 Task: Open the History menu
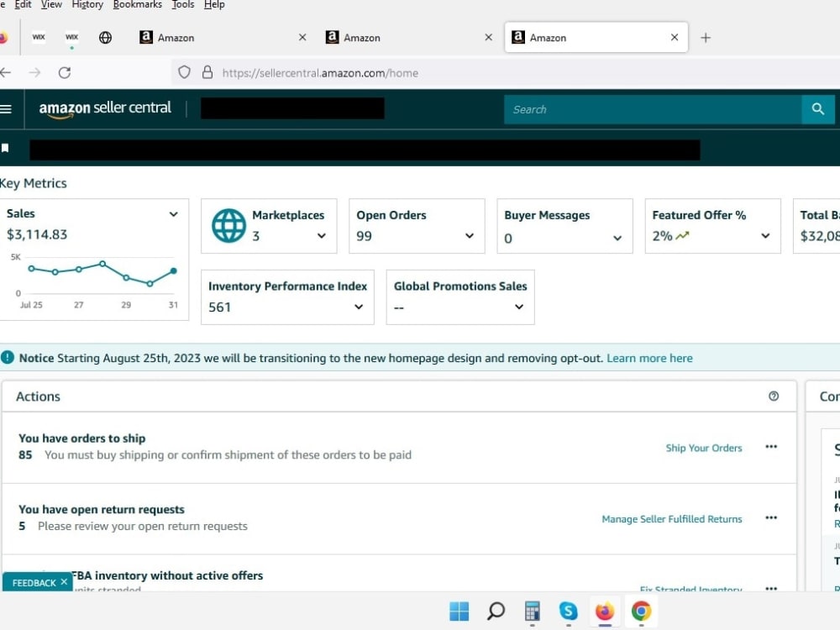87,5
